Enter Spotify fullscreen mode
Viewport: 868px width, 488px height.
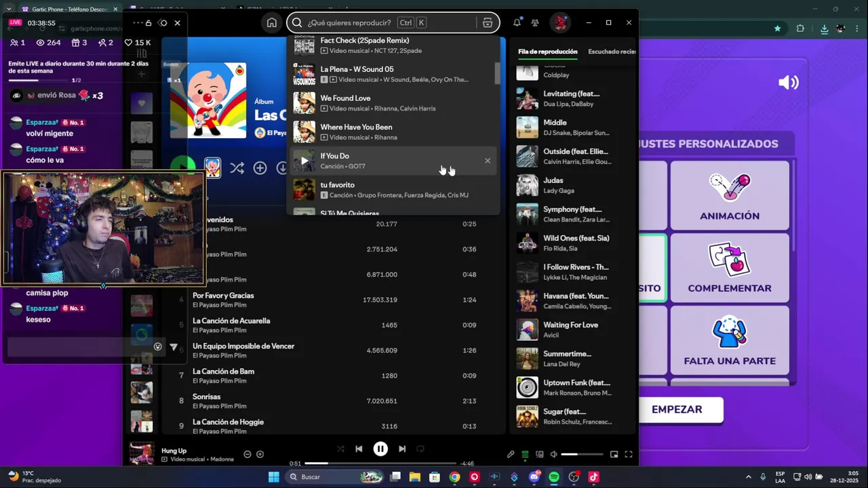click(x=629, y=454)
